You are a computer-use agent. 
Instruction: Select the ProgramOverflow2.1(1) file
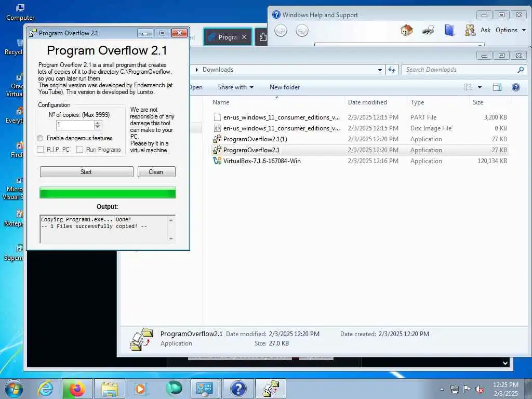pyautogui.click(x=360, y=139)
